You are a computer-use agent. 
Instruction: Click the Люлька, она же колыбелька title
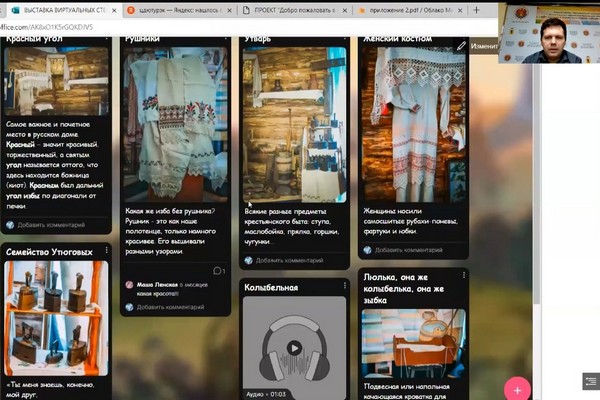pyautogui.click(x=403, y=289)
